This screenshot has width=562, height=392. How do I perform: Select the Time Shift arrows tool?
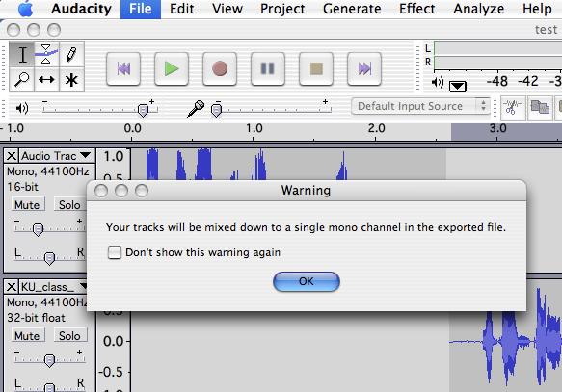[46, 79]
